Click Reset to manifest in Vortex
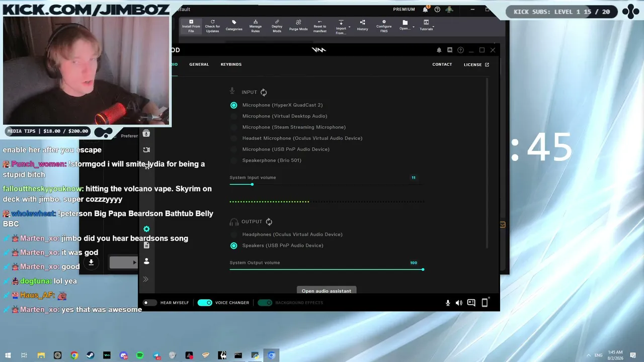644x362 pixels. point(320,27)
